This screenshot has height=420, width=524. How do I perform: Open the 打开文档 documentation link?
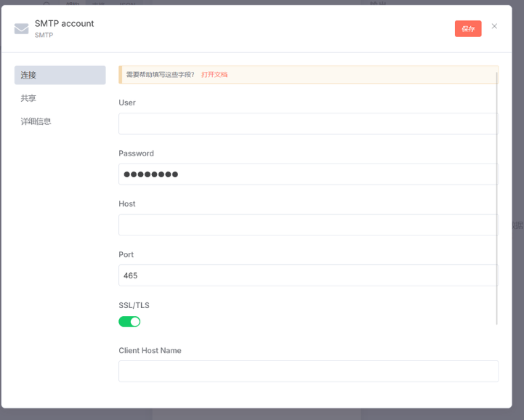point(214,75)
